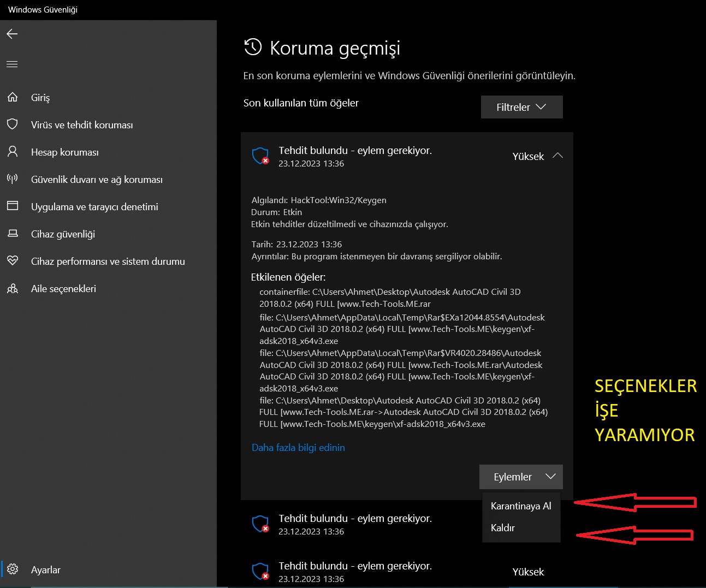This screenshot has height=588, width=706.
Task: Click the containerfile path entry
Action: coord(390,298)
